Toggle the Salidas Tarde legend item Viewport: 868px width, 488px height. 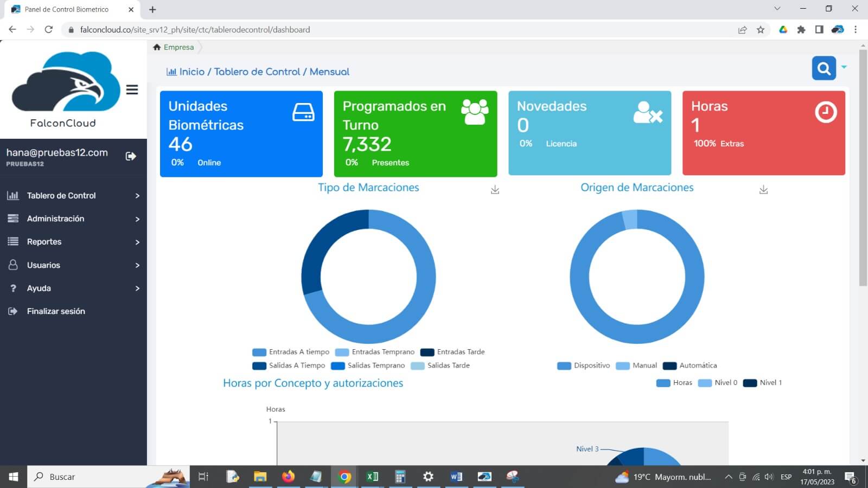(x=441, y=365)
